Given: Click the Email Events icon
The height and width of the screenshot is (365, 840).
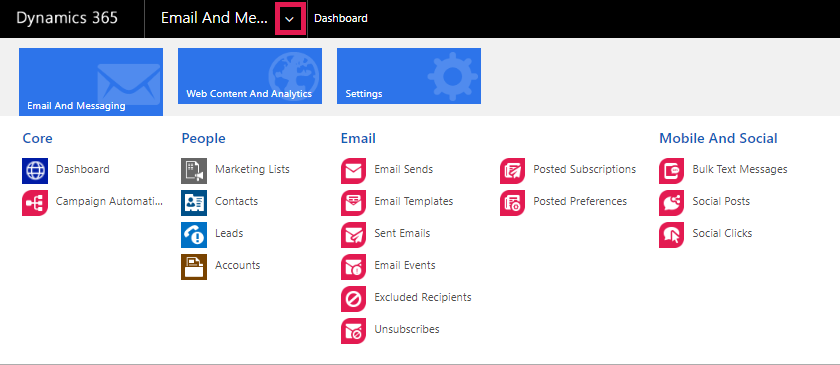Looking at the screenshot, I should click(x=354, y=267).
